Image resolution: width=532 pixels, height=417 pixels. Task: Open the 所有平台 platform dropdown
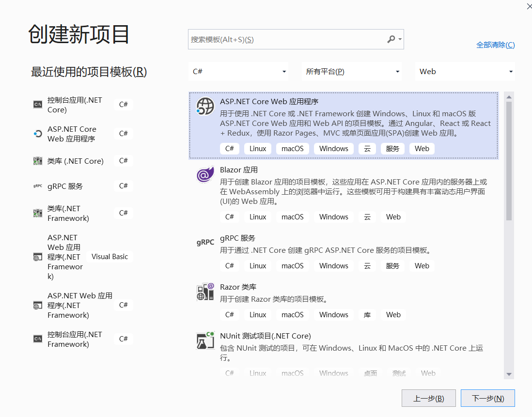point(351,71)
